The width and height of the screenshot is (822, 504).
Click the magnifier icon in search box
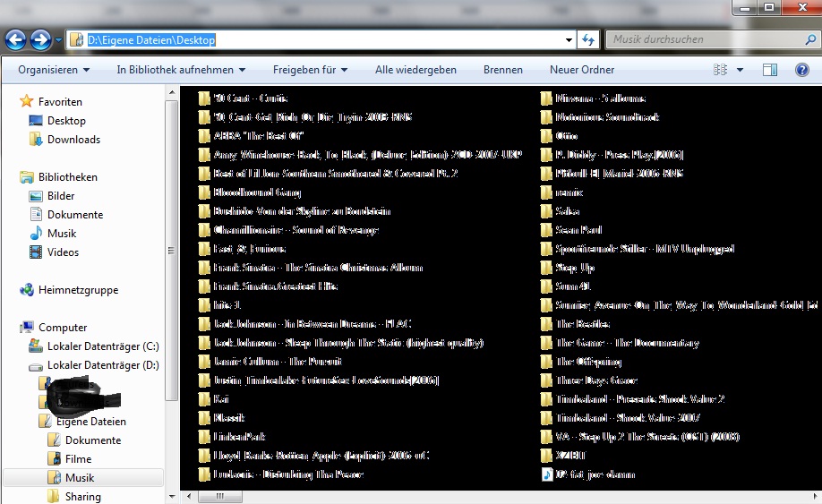810,39
